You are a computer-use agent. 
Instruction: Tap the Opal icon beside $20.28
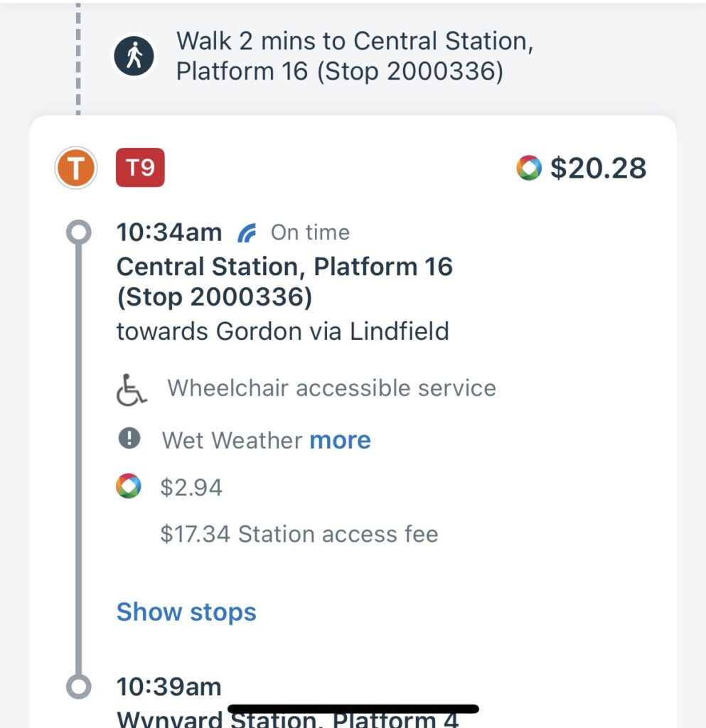click(x=529, y=168)
